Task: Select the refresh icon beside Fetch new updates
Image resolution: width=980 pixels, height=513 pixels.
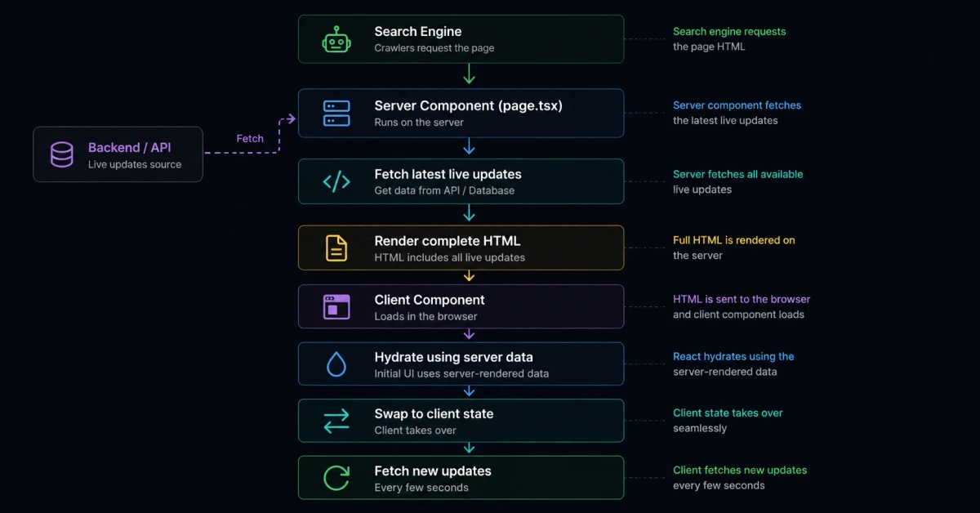Action: tap(336, 478)
